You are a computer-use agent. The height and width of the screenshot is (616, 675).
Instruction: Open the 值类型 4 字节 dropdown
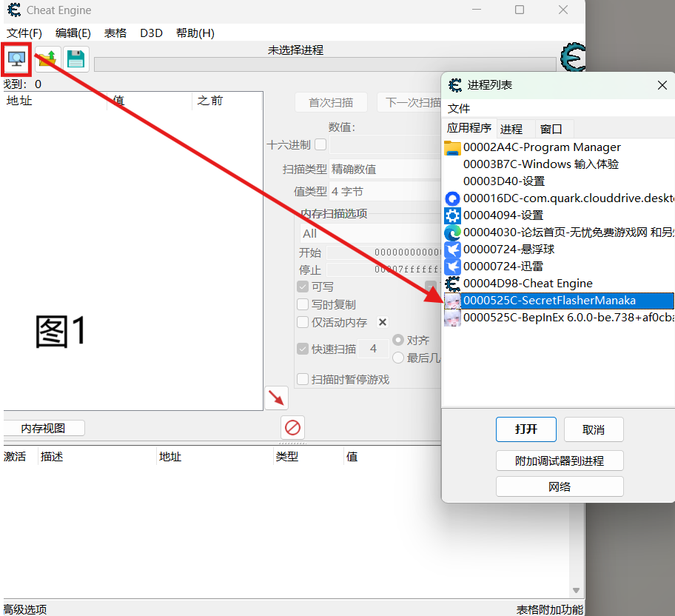coord(386,192)
